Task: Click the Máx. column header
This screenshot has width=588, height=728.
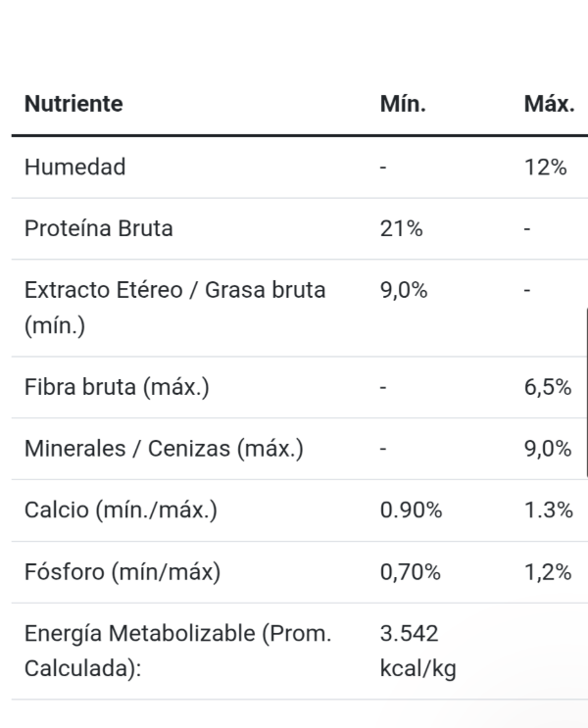Action: tap(549, 105)
